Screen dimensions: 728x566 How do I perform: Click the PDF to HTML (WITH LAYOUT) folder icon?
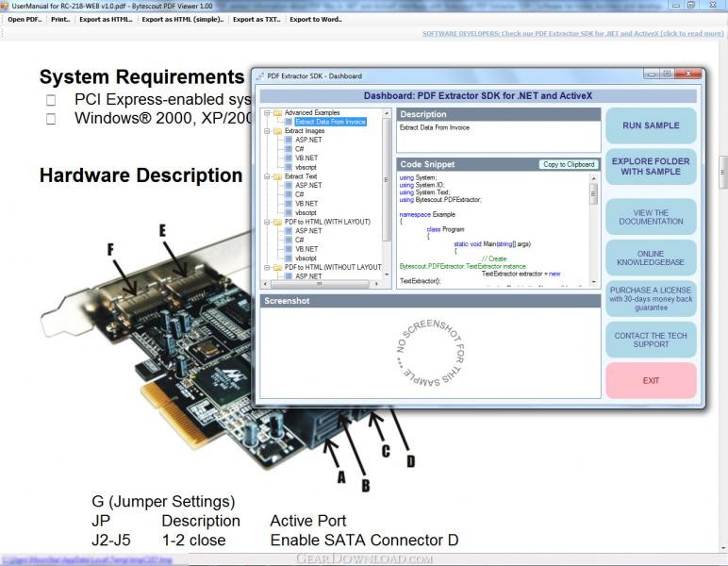[x=277, y=222]
